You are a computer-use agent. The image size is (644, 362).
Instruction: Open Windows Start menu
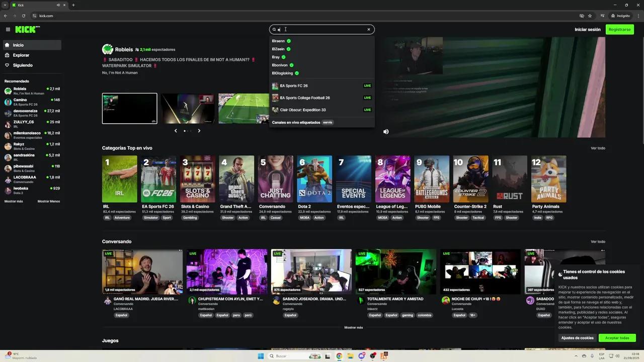coord(261,356)
